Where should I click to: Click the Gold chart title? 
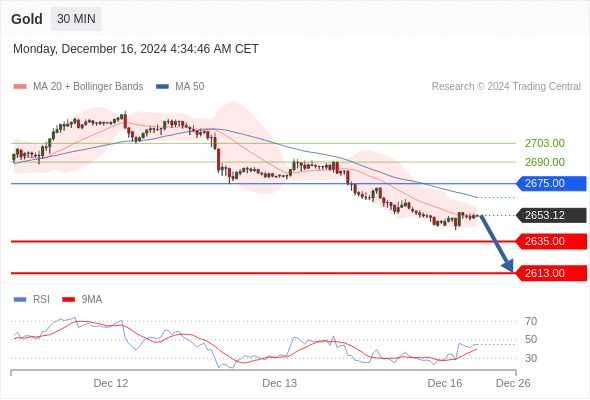coord(27,19)
